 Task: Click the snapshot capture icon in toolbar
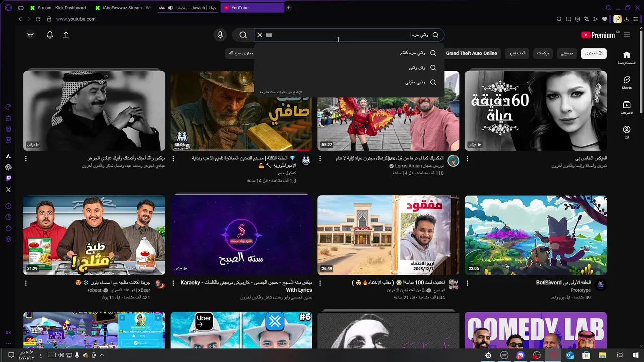tap(568, 19)
